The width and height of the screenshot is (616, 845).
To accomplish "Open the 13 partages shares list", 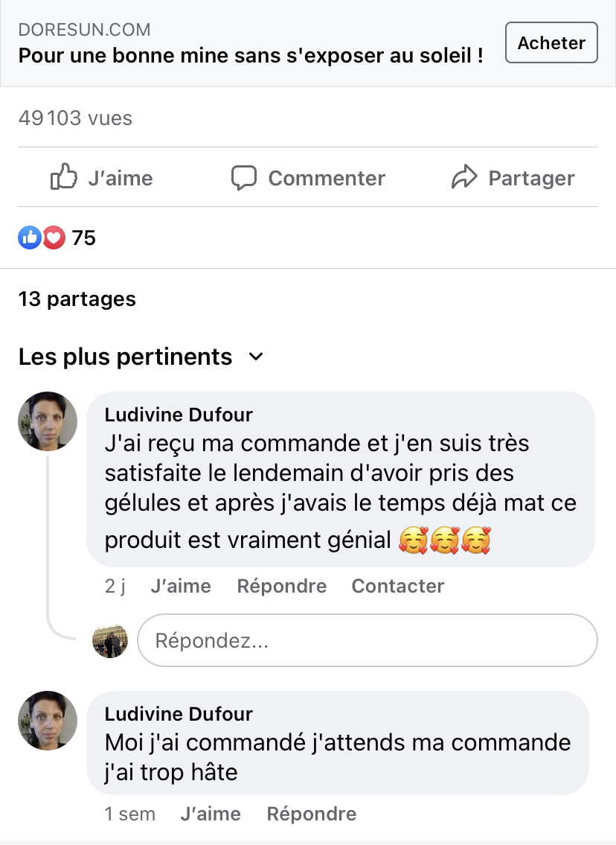I will coord(77,299).
